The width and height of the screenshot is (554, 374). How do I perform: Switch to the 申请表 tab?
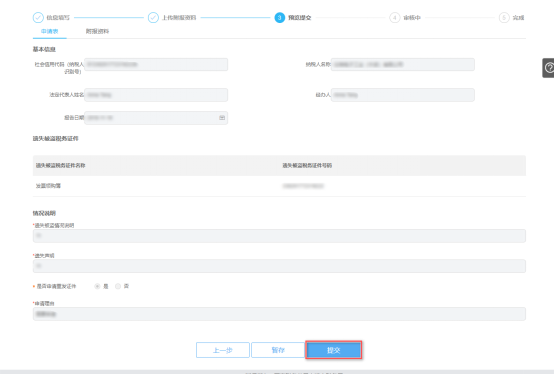point(49,31)
